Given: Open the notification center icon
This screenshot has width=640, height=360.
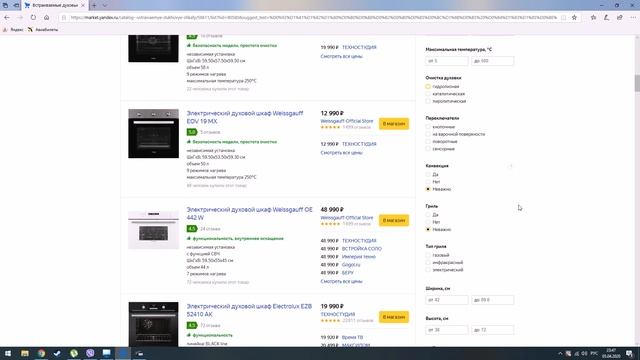Looking at the screenshot, I should click(630, 353).
